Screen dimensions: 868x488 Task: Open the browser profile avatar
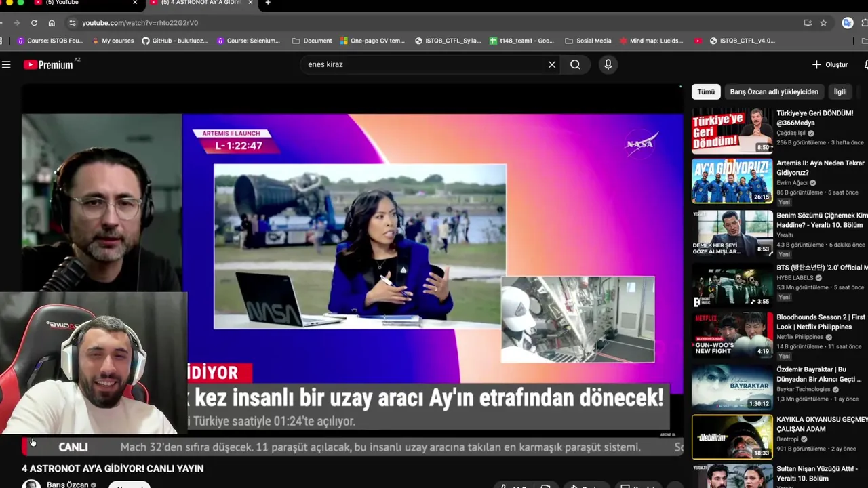pyautogui.click(x=847, y=22)
